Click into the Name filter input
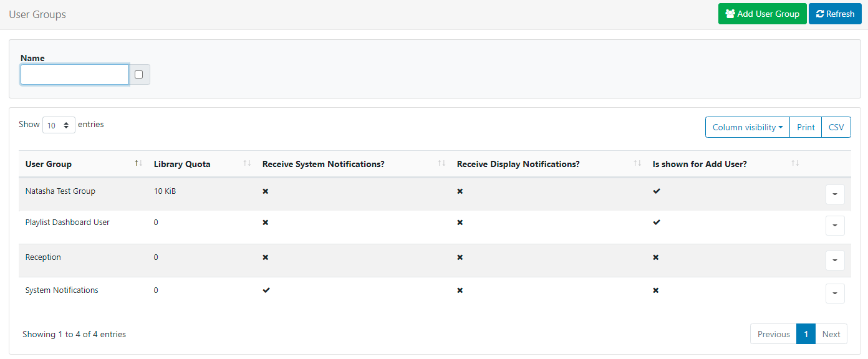868x359 pixels. (74, 75)
